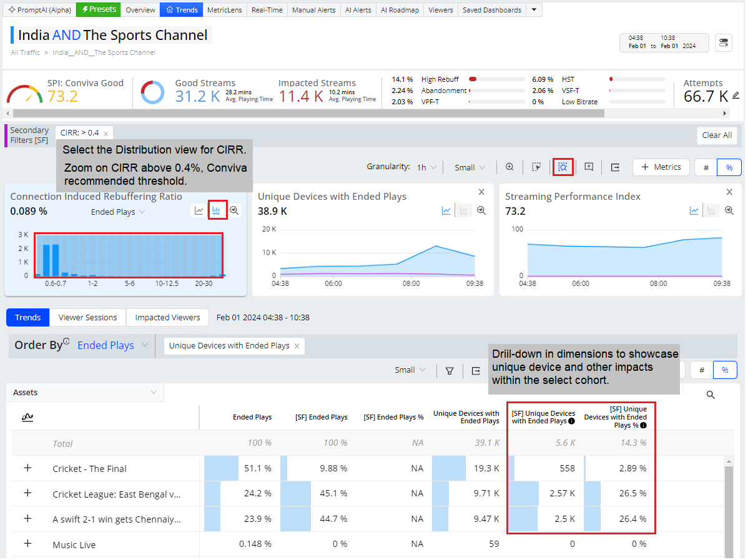Image resolution: width=748 pixels, height=560 pixels.
Task: Edit Attempts with the pencil icon
Action: [x=736, y=96]
